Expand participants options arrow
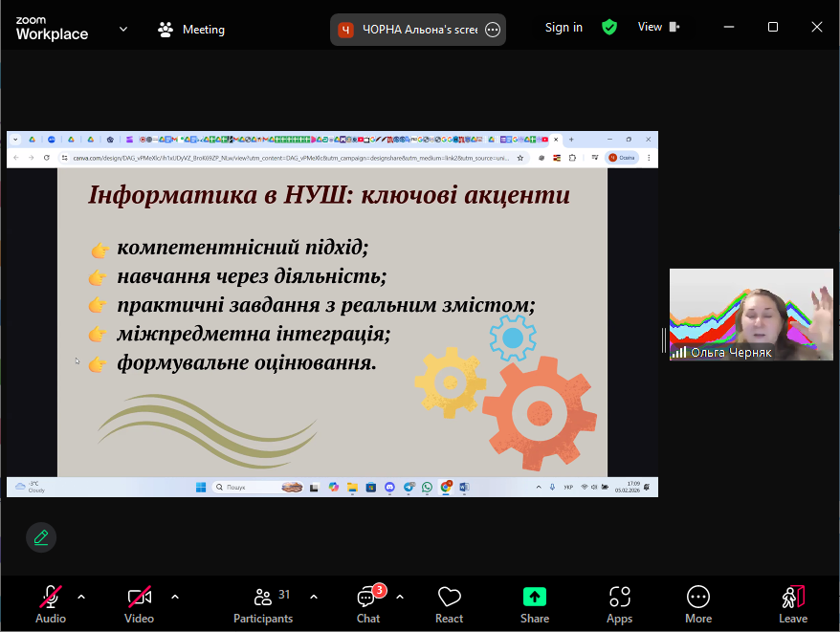This screenshot has height=632, width=840. pyautogui.click(x=314, y=597)
